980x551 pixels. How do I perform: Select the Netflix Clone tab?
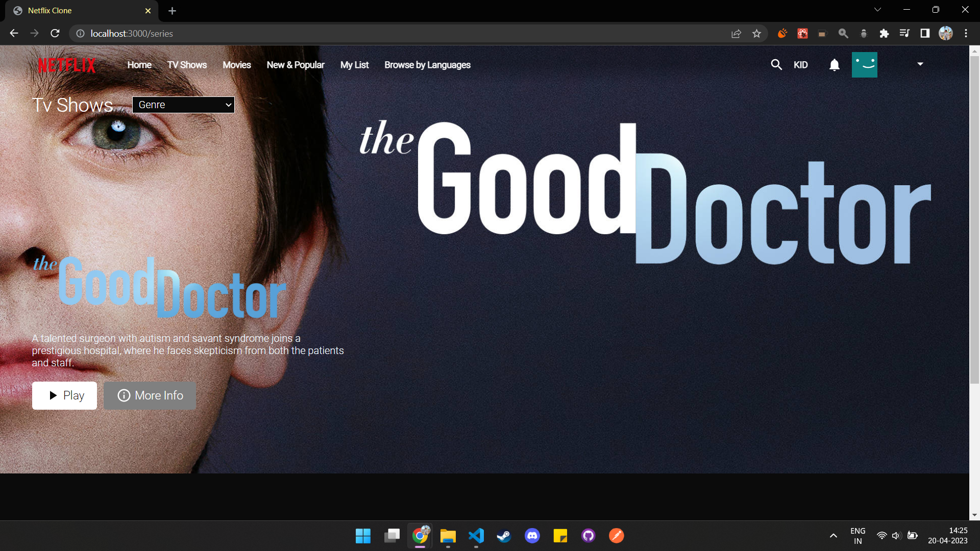(x=82, y=11)
